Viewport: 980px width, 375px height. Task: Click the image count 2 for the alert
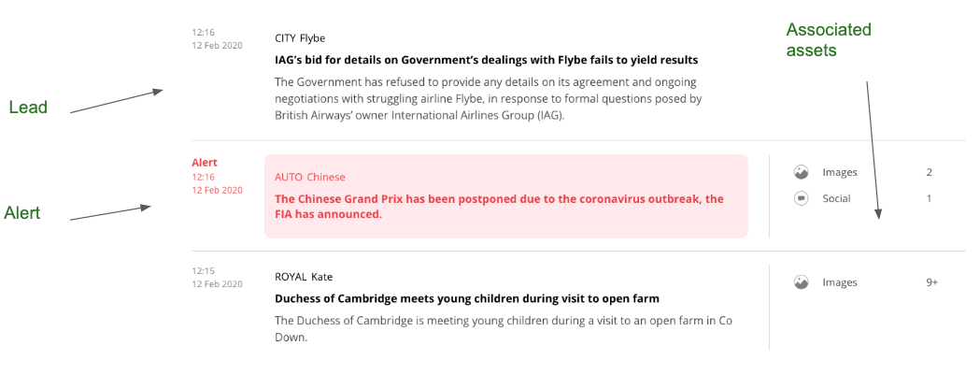pyautogui.click(x=929, y=172)
